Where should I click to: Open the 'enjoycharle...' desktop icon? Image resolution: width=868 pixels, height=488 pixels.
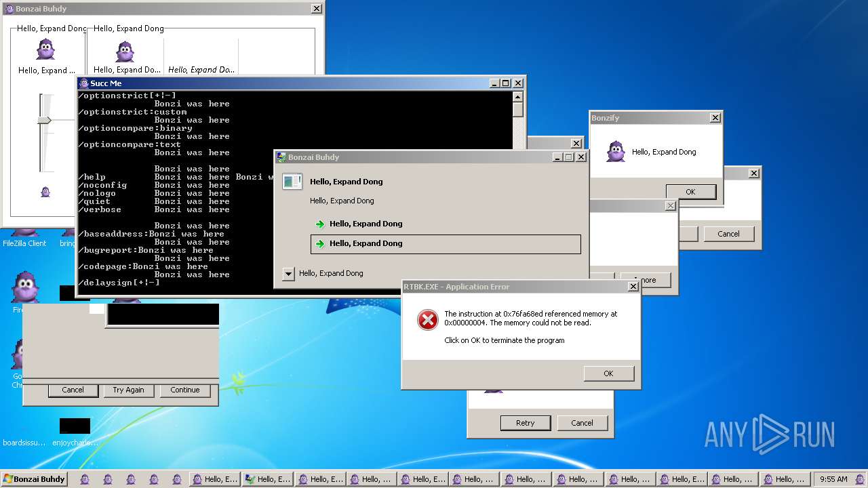pos(75,432)
